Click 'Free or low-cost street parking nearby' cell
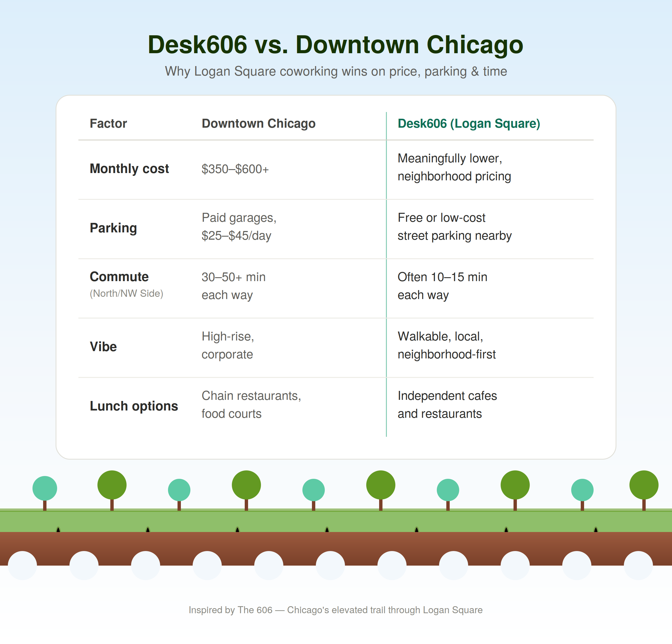Screen dimensions: 672x644 [x=455, y=227]
